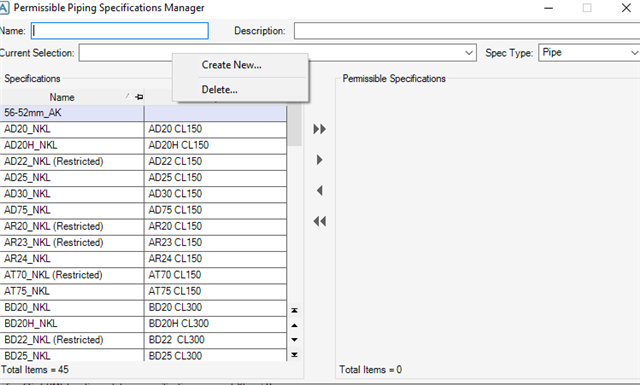Screen dimensions: 640x385
Task: Select the AT75_NKL specification
Action: [x=71, y=291]
